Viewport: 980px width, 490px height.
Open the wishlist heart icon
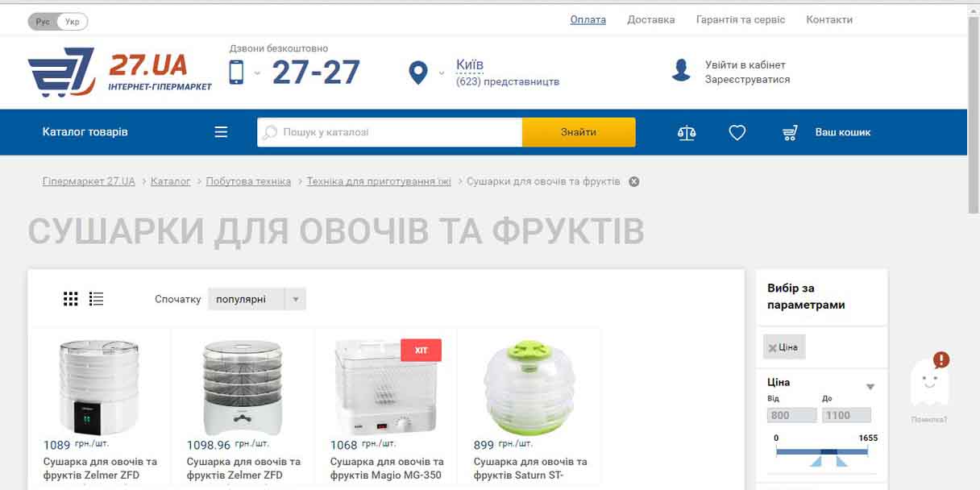737,133
